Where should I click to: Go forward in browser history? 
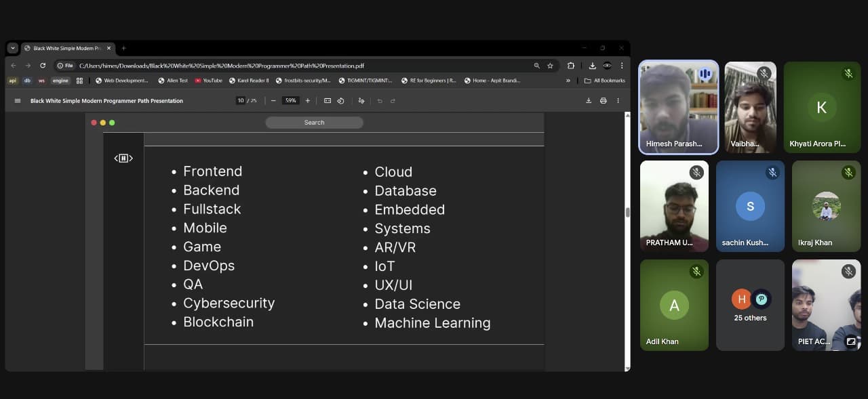28,66
